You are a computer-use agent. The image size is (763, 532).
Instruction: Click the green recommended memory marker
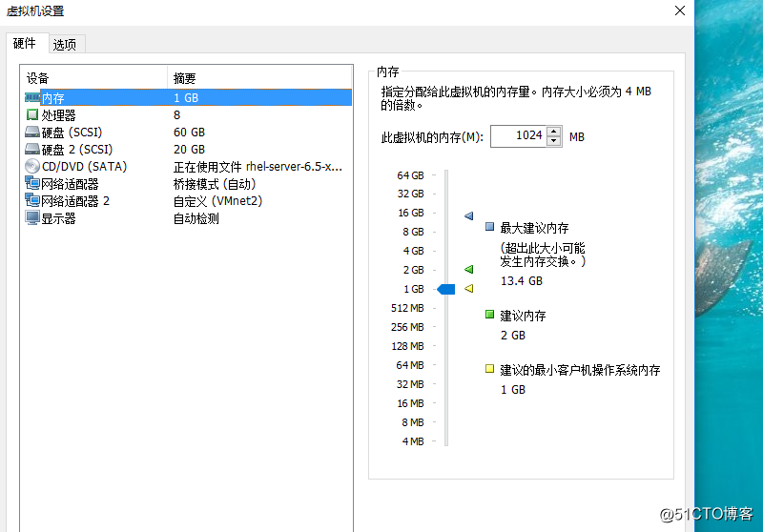coord(468,270)
